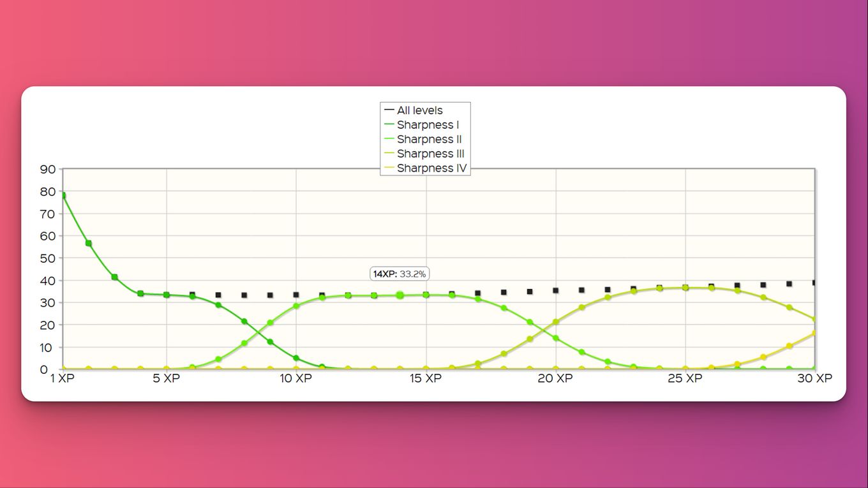This screenshot has width=868, height=488.
Task: Click the '90' y-axis label
Action: 48,169
